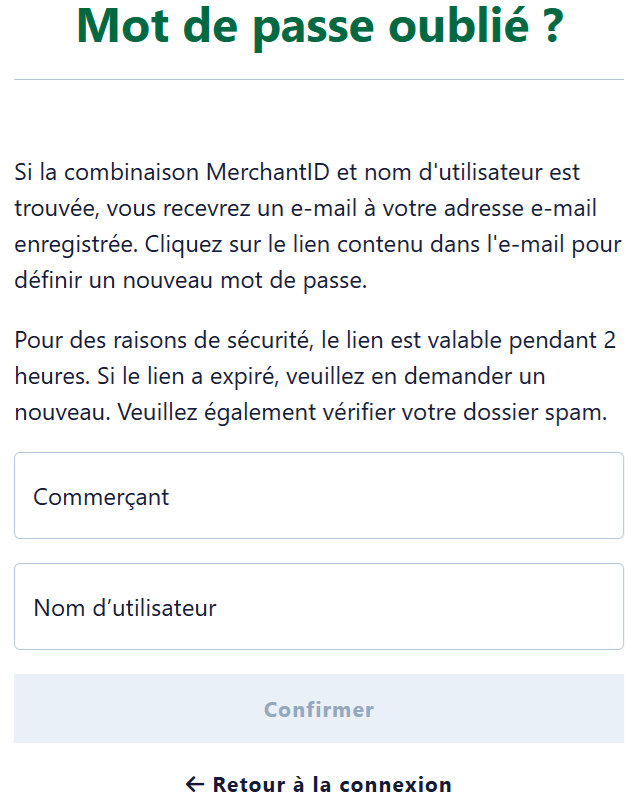This screenshot has height=804, width=644.
Task: Click the paragraph about link validity
Action: pyautogui.click(x=315, y=376)
